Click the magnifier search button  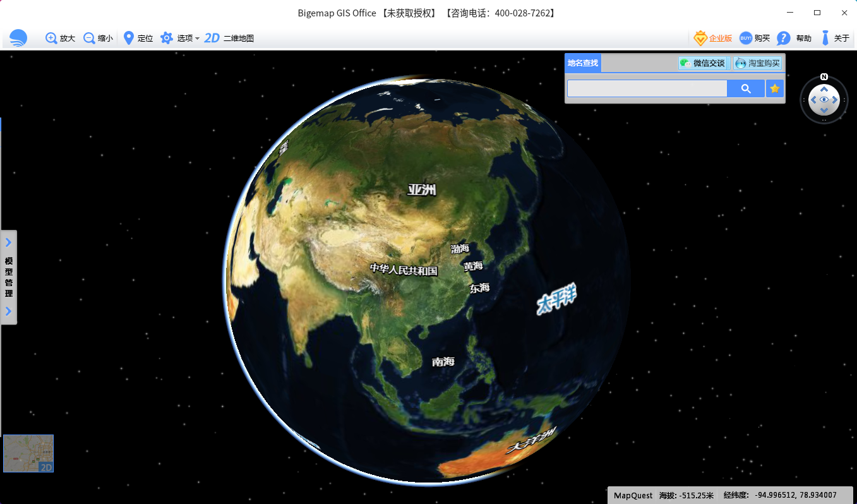746,88
